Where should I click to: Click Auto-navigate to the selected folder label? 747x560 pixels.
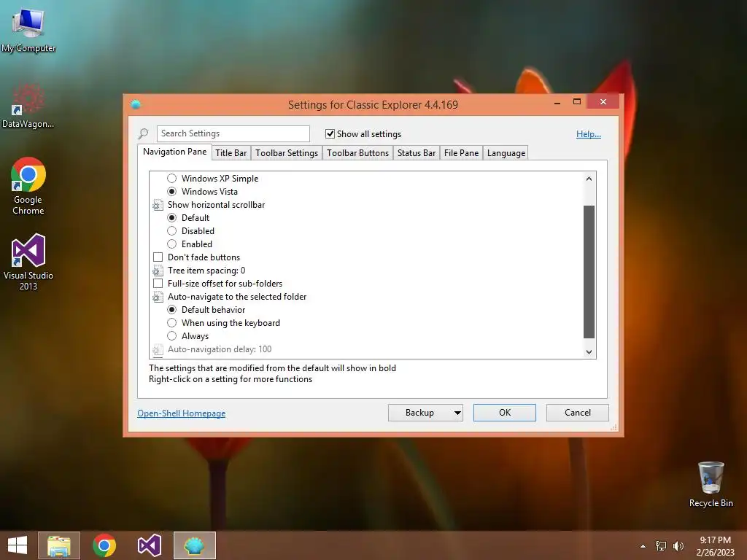tap(237, 297)
